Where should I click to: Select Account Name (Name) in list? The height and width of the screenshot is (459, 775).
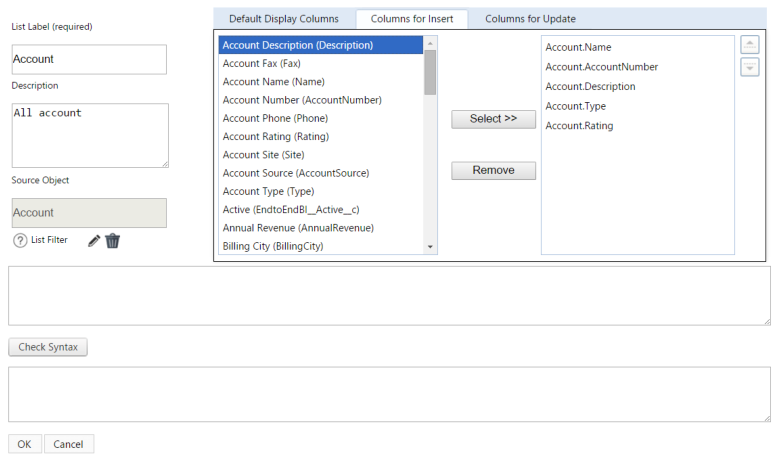[x=321, y=82]
